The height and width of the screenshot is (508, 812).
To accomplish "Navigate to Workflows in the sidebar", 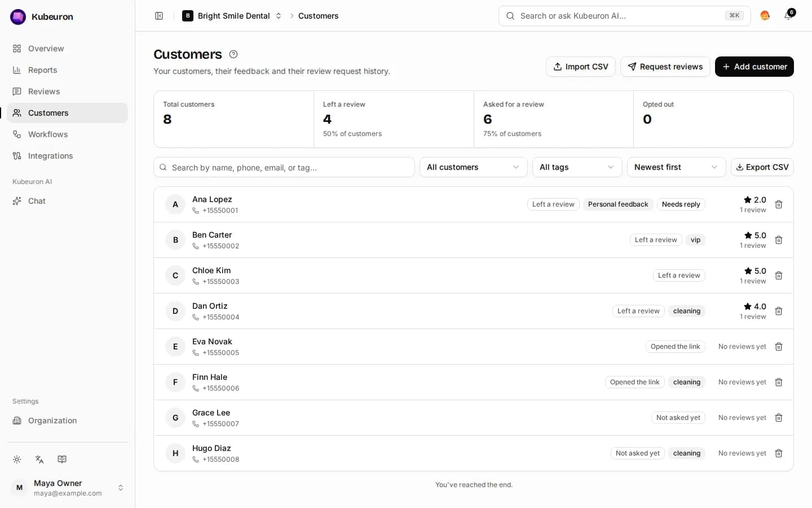I will point(68,134).
